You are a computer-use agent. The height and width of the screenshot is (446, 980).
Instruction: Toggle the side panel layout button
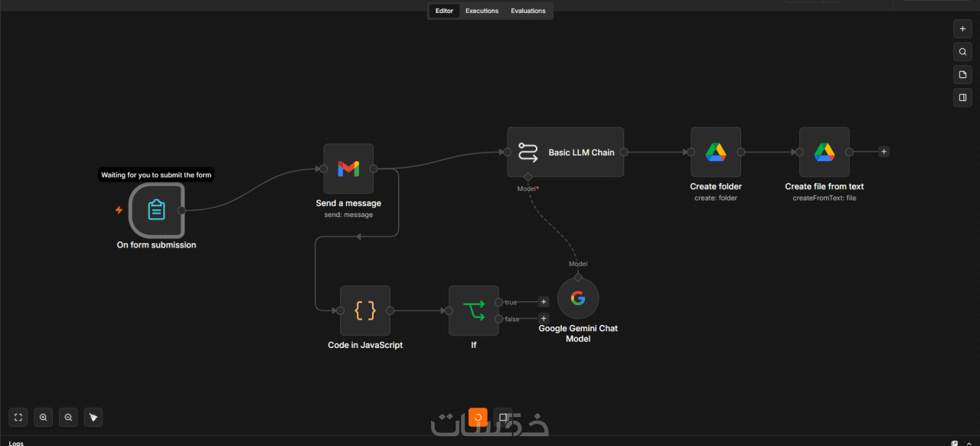click(962, 97)
